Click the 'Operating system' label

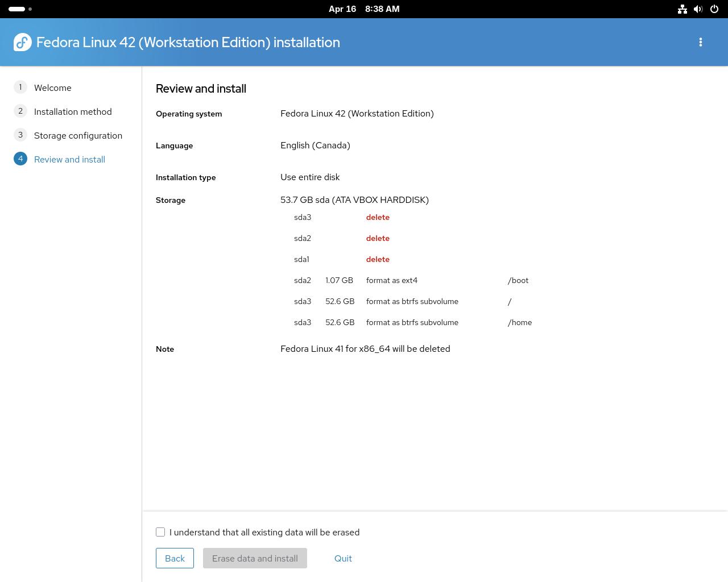[x=189, y=114]
